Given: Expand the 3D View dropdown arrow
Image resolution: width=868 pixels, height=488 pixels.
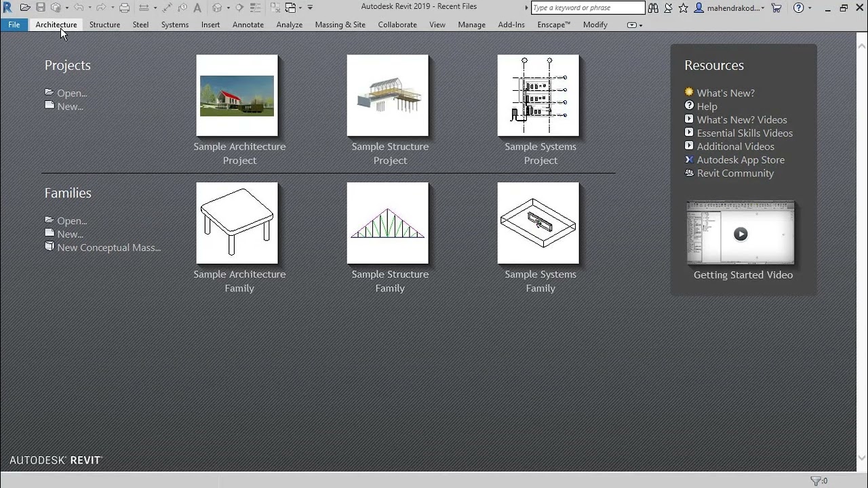Looking at the screenshot, I should [x=228, y=8].
